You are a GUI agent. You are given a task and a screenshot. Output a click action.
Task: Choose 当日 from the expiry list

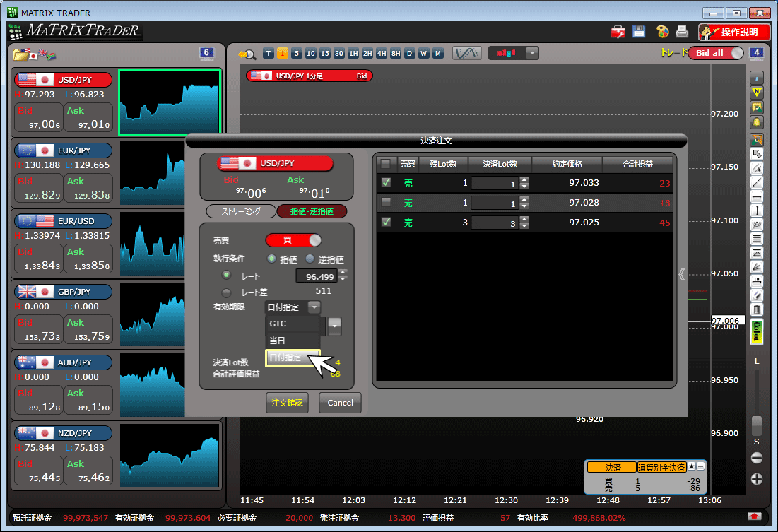(293, 341)
